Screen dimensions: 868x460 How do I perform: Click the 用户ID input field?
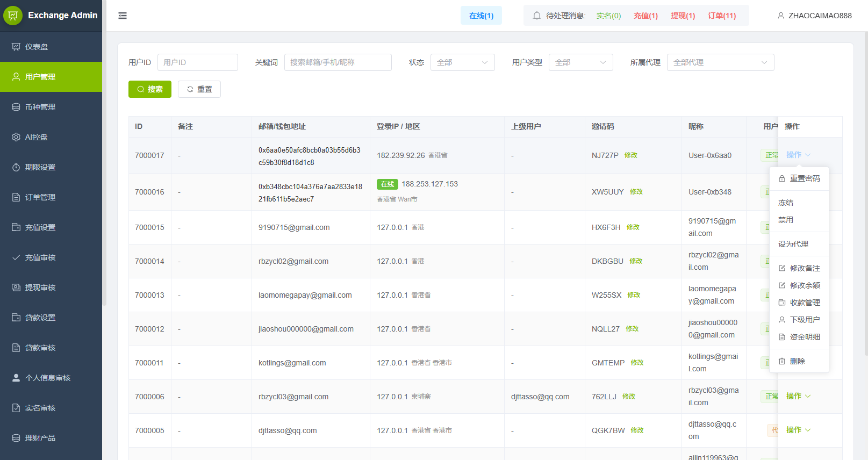198,62
